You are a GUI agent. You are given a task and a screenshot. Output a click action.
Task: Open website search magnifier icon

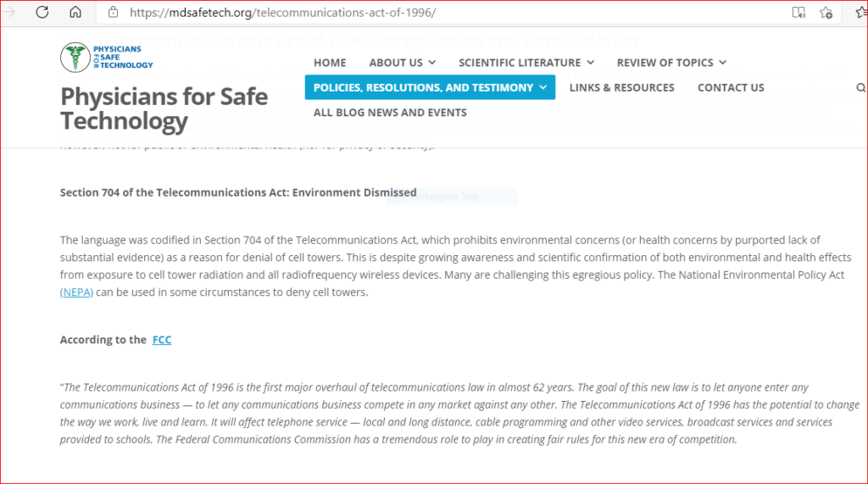coord(861,87)
